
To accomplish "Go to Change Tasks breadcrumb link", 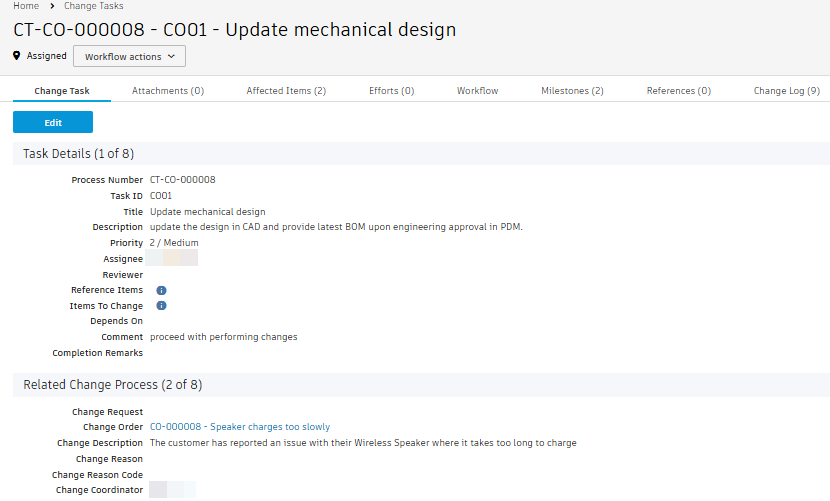I will 93,6.
